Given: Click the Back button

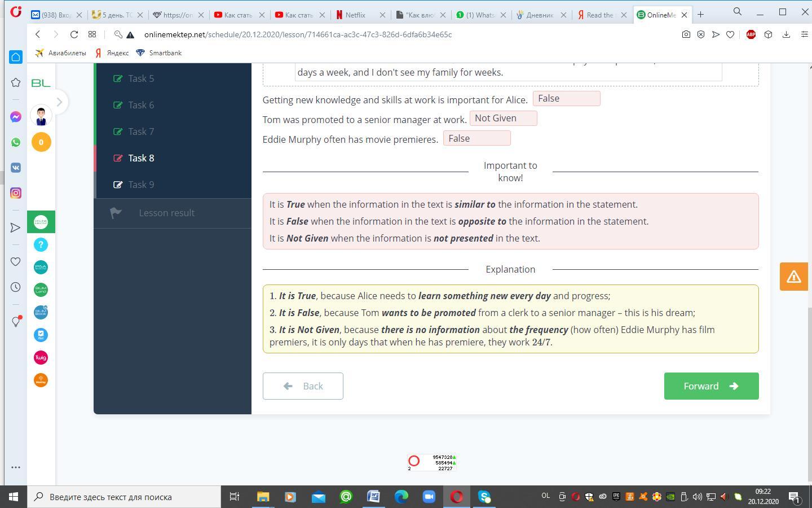Looking at the screenshot, I should pyautogui.click(x=303, y=386).
